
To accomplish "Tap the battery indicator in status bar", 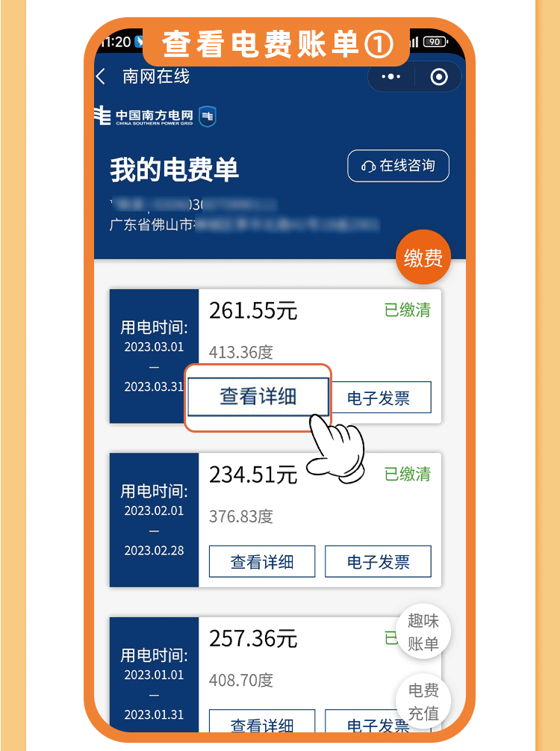I will coord(435,42).
